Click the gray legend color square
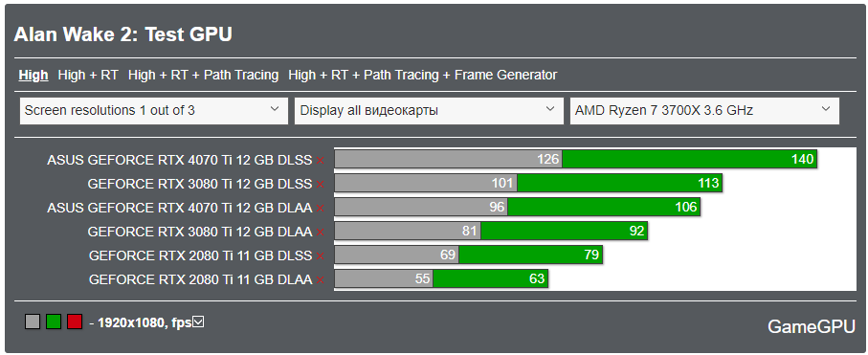Image resolution: width=868 pixels, height=355 pixels. tap(33, 322)
